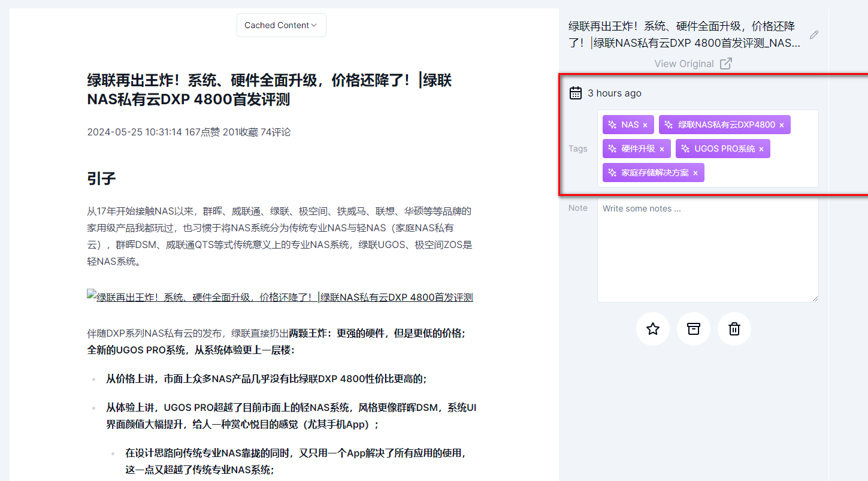Open the Cached Content dropdown
Viewport: 868px width, 481px height.
click(281, 25)
